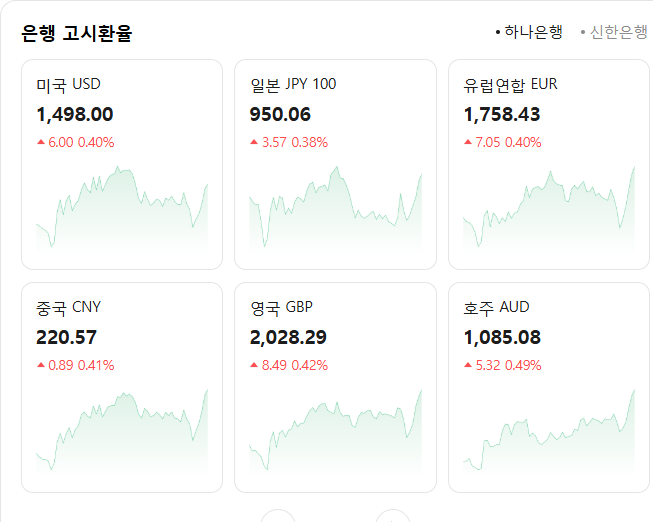Click the 영국 GBP card title
Screen dimensions: 653x522
click(282, 308)
